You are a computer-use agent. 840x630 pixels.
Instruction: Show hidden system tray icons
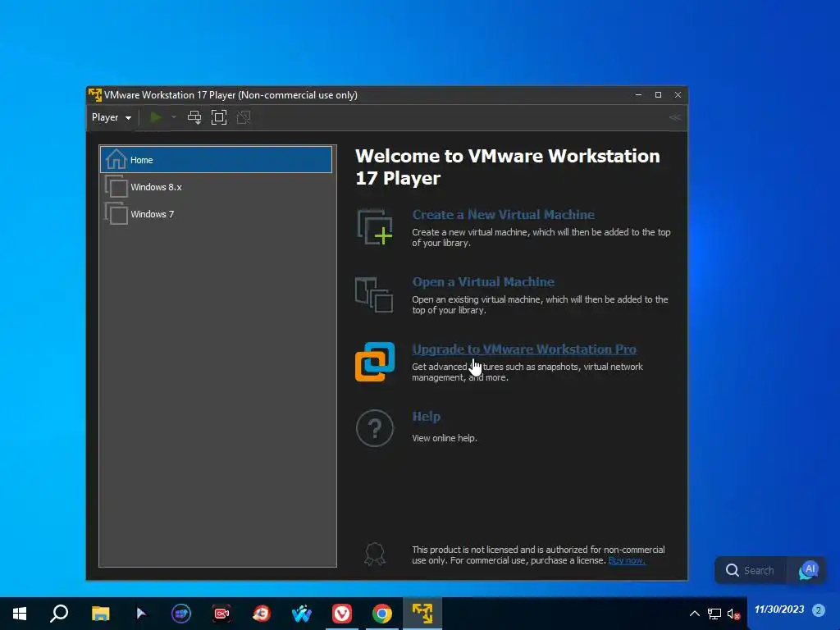click(694, 614)
